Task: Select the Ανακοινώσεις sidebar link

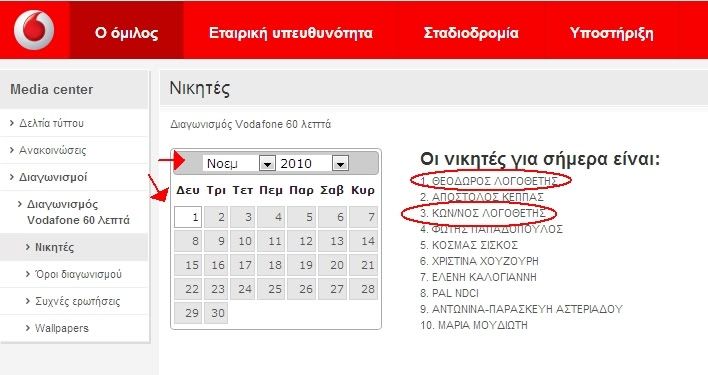Action: (x=52, y=150)
